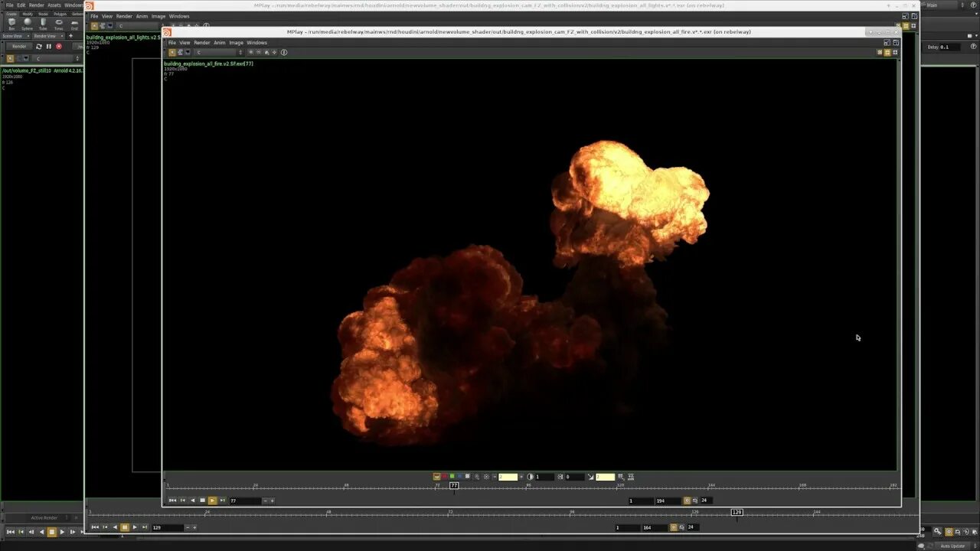Screen dimensions: 980x551
Task: Toggle alpha channel display in front MPlay
Action: click(x=468, y=477)
